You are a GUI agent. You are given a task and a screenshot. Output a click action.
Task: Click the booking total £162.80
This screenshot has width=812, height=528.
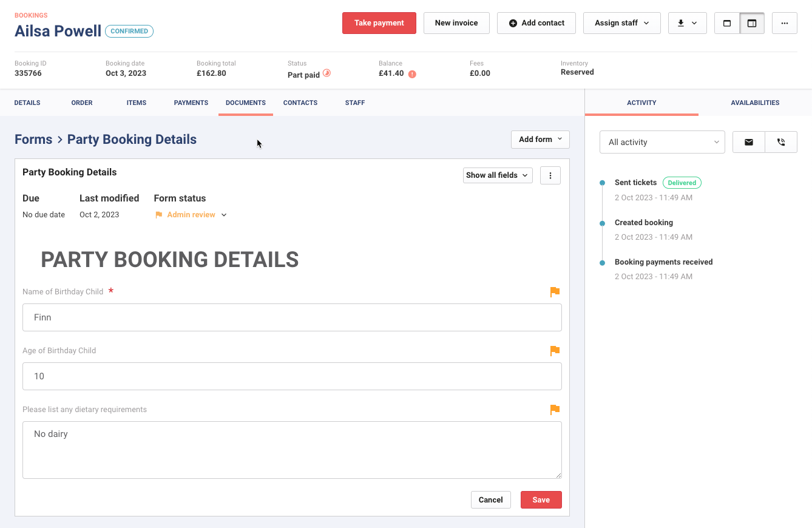click(x=211, y=73)
